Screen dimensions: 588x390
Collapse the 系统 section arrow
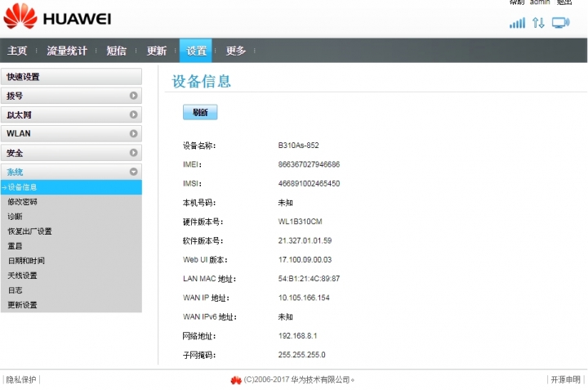pyautogui.click(x=133, y=172)
